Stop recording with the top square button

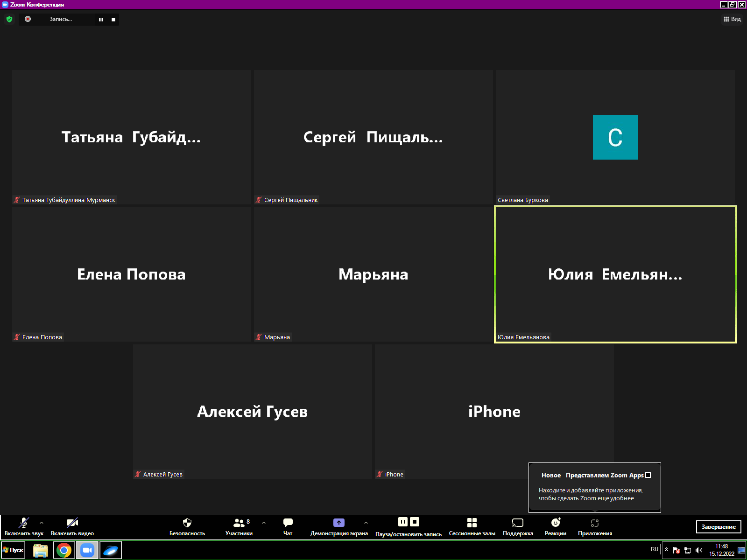[x=113, y=20]
